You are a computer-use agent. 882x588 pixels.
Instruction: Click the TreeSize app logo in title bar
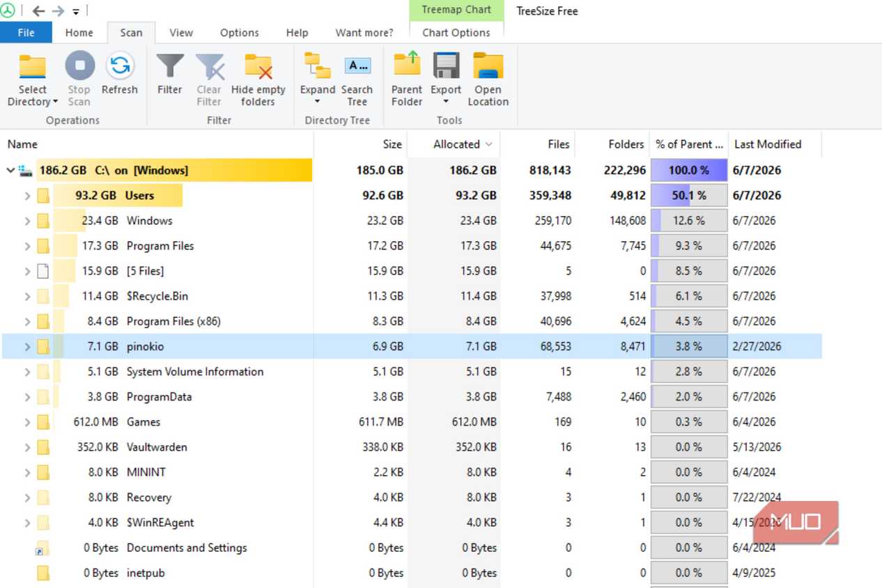[8, 10]
